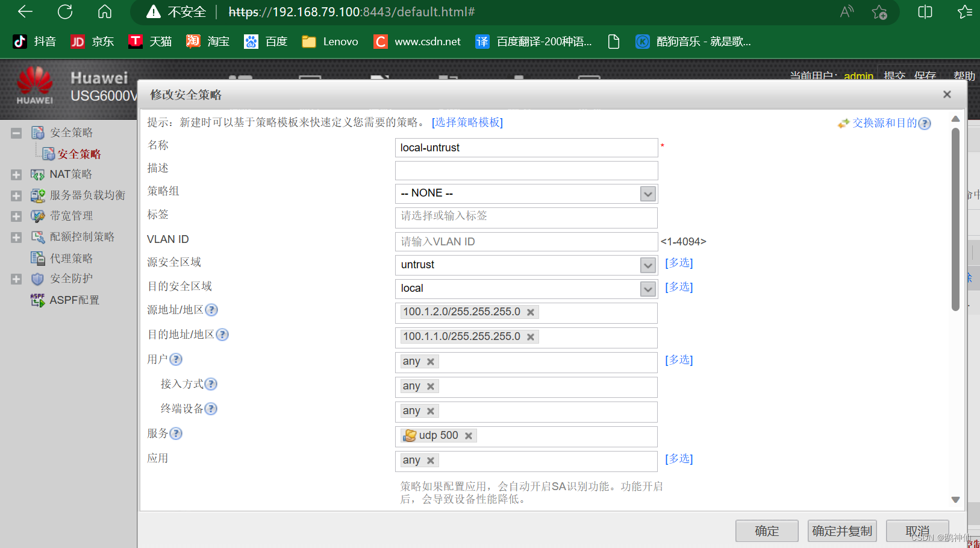Click the 描述 input field
980x548 pixels.
526,171
